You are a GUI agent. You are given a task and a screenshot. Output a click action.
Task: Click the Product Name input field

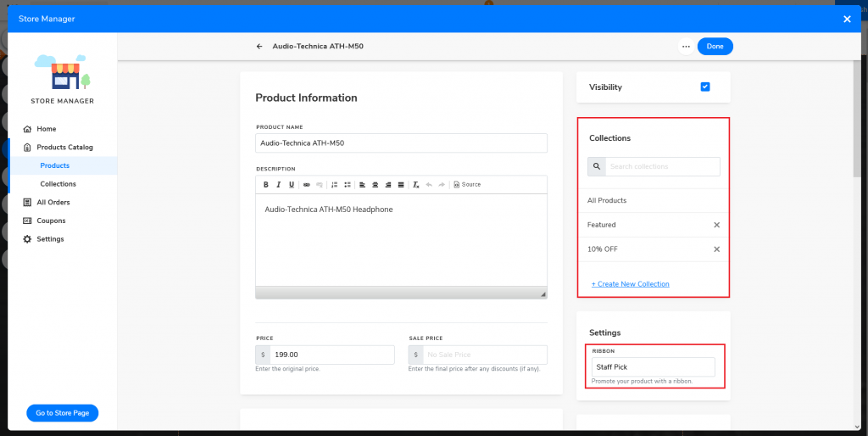(x=401, y=143)
